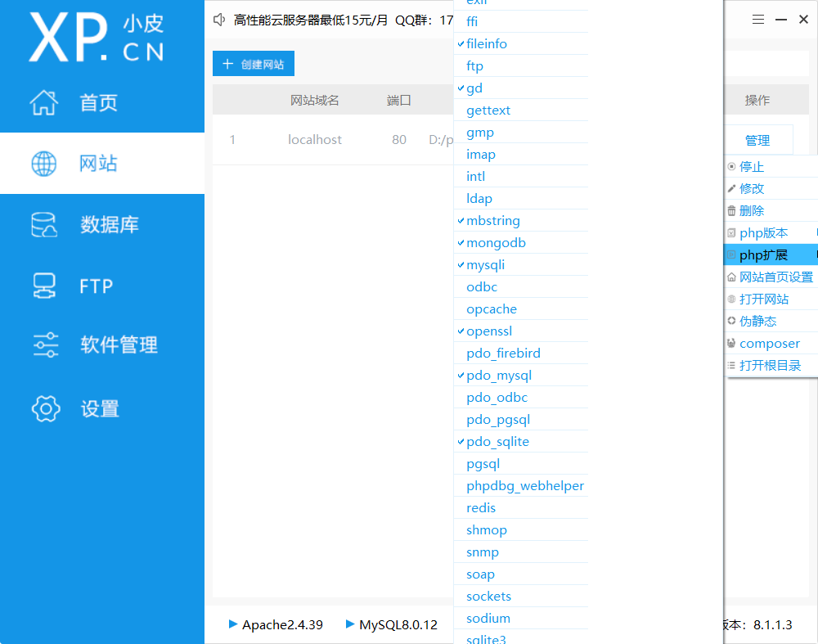Enable the sodium extension
Screen dimensions: 818x644
(521, 618)
